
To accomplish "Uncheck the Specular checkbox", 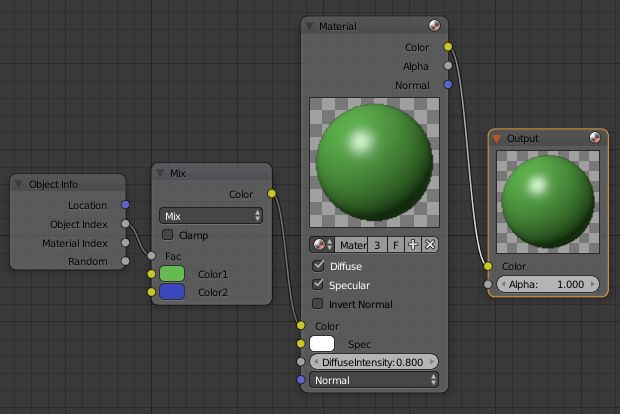I will 318,284.
